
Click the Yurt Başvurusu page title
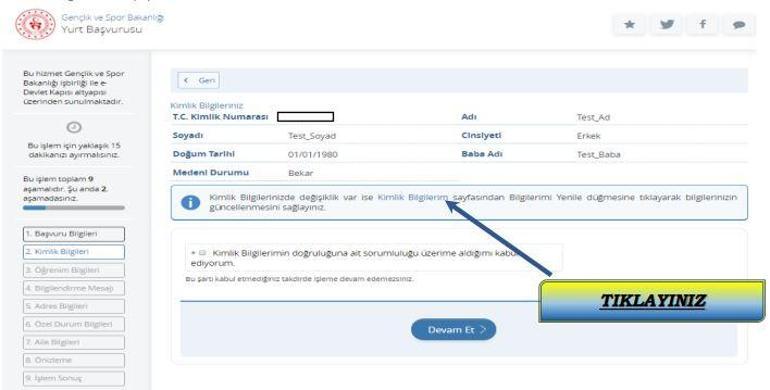pyautogui.click(x=102, y=29)
